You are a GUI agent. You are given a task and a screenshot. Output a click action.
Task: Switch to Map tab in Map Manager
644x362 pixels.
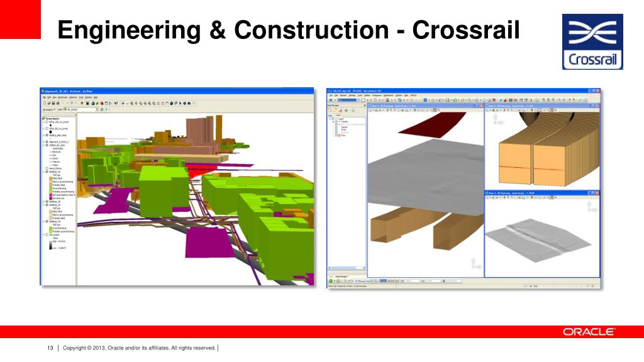(330, 116)
